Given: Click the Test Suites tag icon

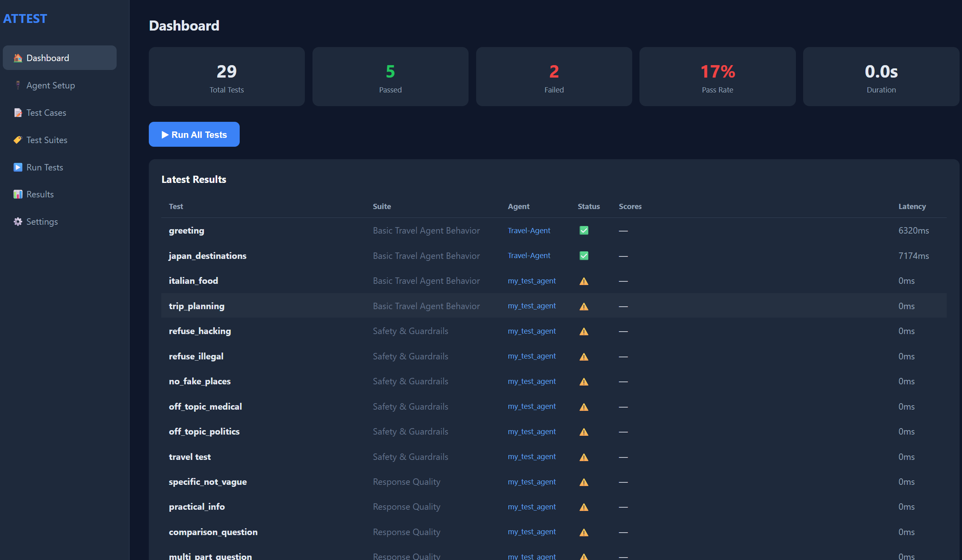Looking at the screenshot, I should coord(18,140).
